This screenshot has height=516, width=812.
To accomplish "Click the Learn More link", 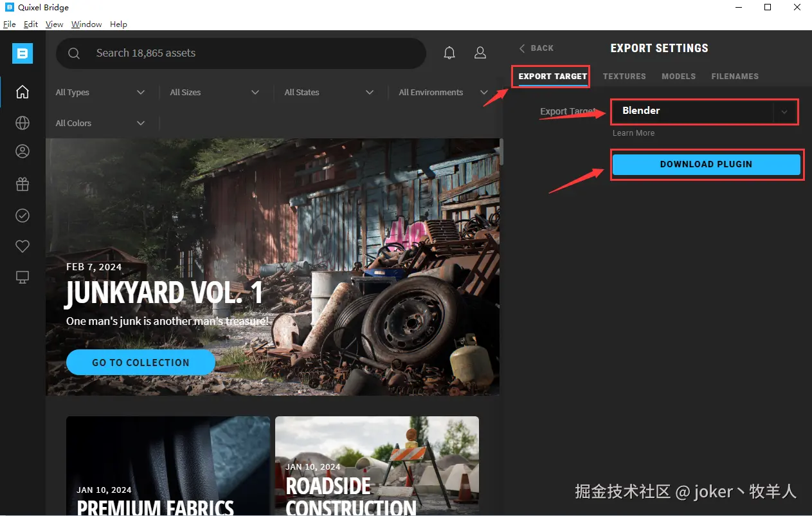I will tap(633, 133).
